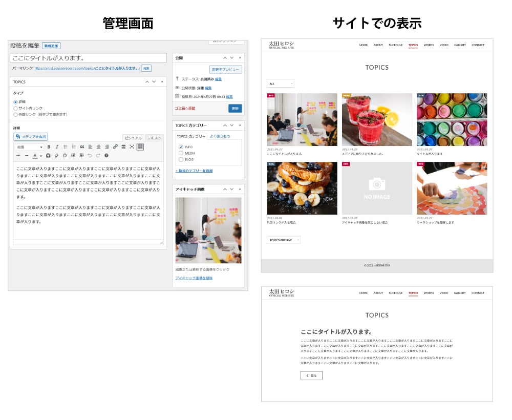512x420 pixels.
Task: Apply blockquote formatting
Action: pos(82,147)
